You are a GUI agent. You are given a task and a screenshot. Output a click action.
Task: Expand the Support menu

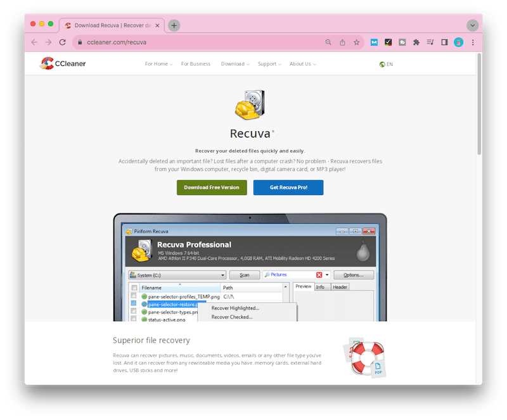click(x=270, y=64)
